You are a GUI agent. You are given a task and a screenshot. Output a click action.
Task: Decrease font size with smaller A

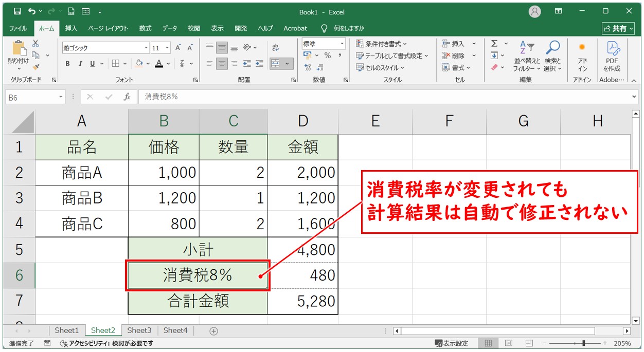coord(190,48)
